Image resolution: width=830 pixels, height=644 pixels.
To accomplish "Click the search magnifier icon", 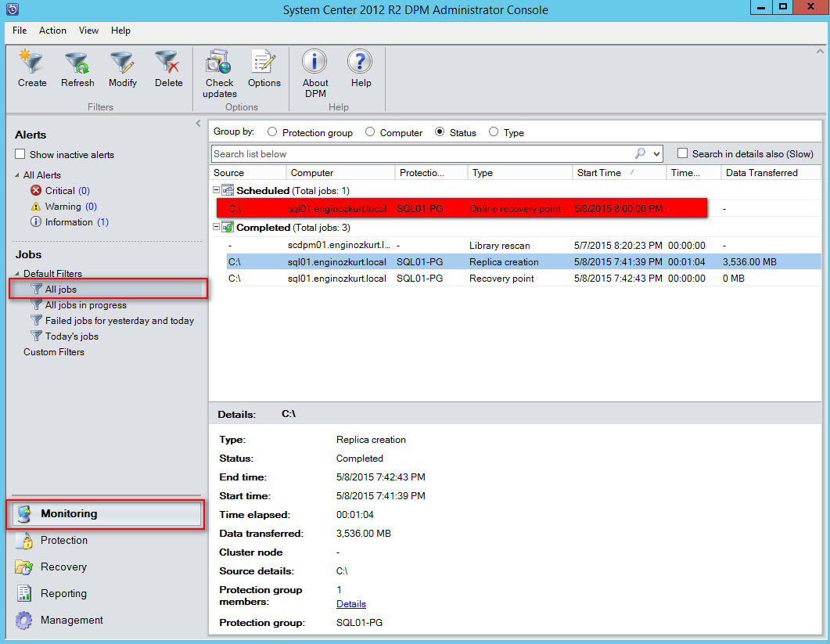I will (x=641, y=153).
